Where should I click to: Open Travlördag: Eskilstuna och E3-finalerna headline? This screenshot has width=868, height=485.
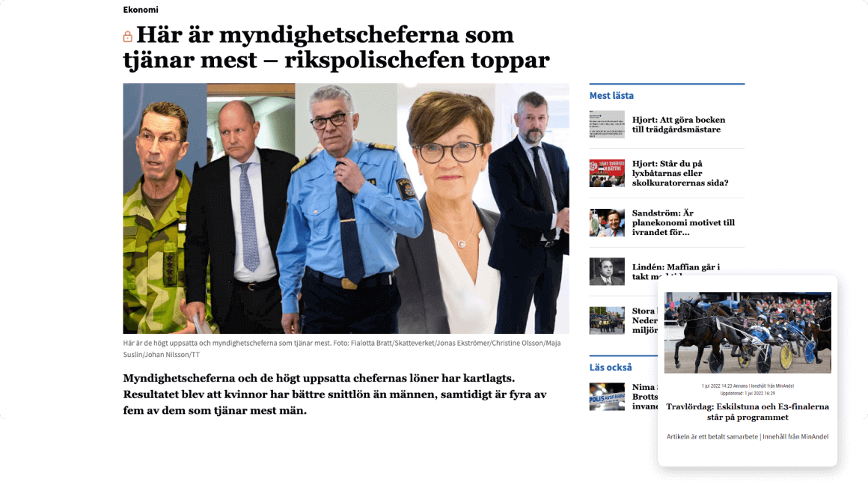748,412
